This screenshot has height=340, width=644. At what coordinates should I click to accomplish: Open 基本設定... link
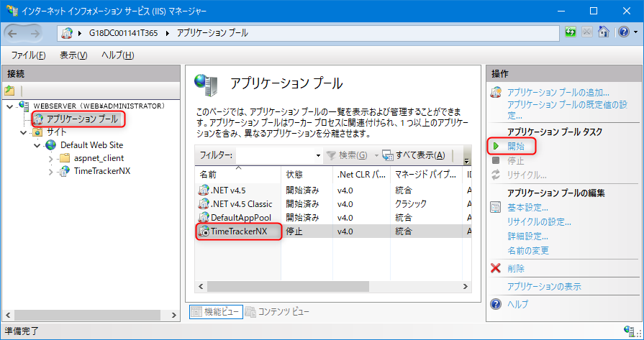click(527, 208)
